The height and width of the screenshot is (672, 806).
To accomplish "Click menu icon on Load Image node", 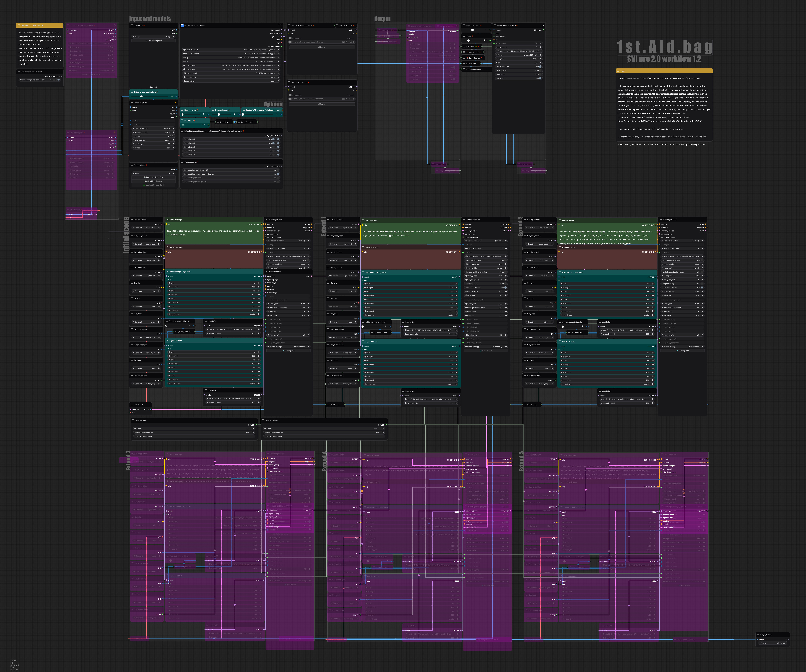I will (x=132, y=25).
